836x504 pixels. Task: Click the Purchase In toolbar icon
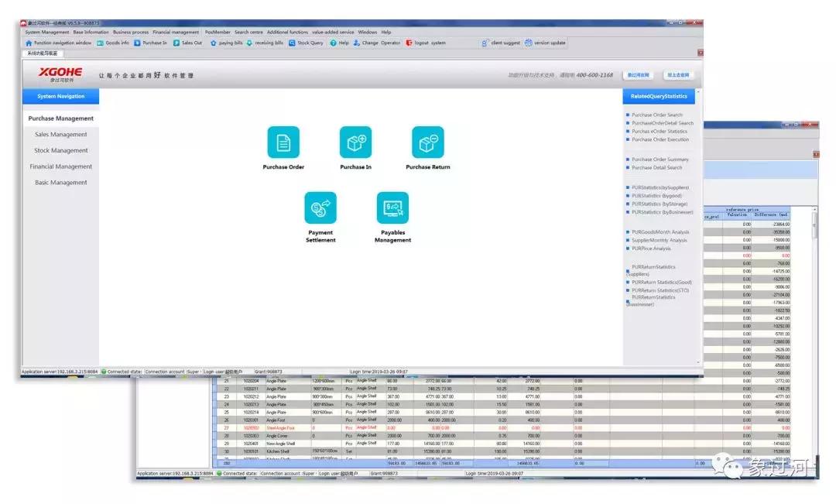click(x=137, y=43)
